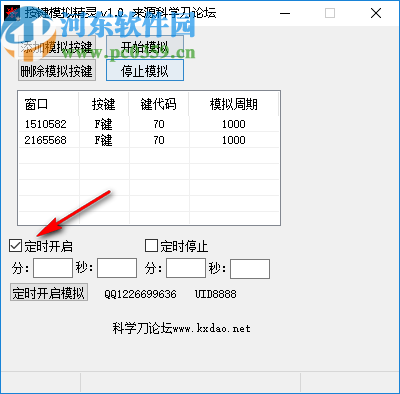Click the 定时开启模拟 button
Image resolution: width=400 pixels, height=394 pixels.
tap(49, 292)
